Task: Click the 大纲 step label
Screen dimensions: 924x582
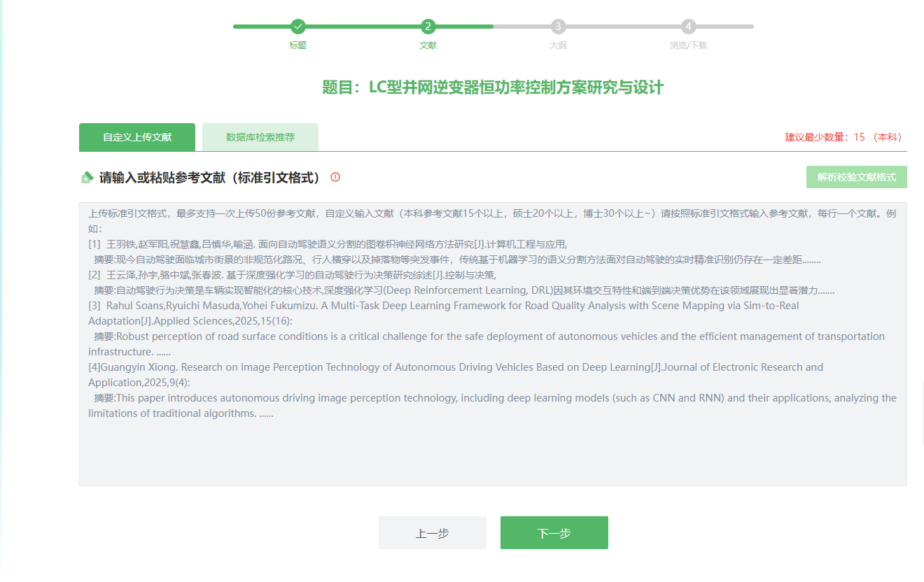Action: 558,45
